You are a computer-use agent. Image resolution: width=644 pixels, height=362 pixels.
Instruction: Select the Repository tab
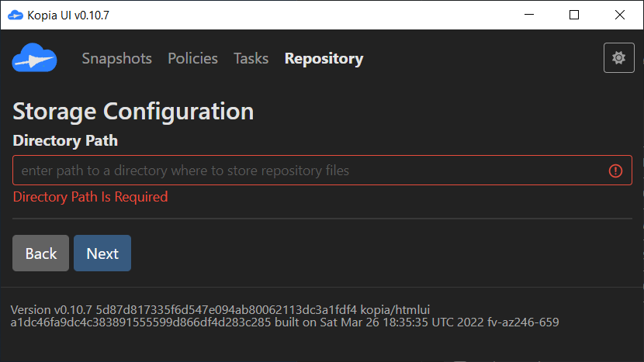(x=324, y=58)
